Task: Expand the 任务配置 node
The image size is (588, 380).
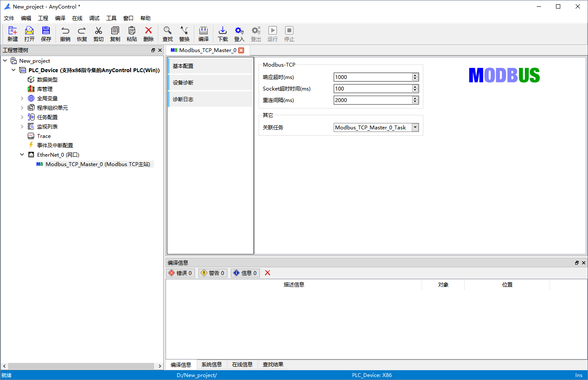Action: (x=22, y=117)
